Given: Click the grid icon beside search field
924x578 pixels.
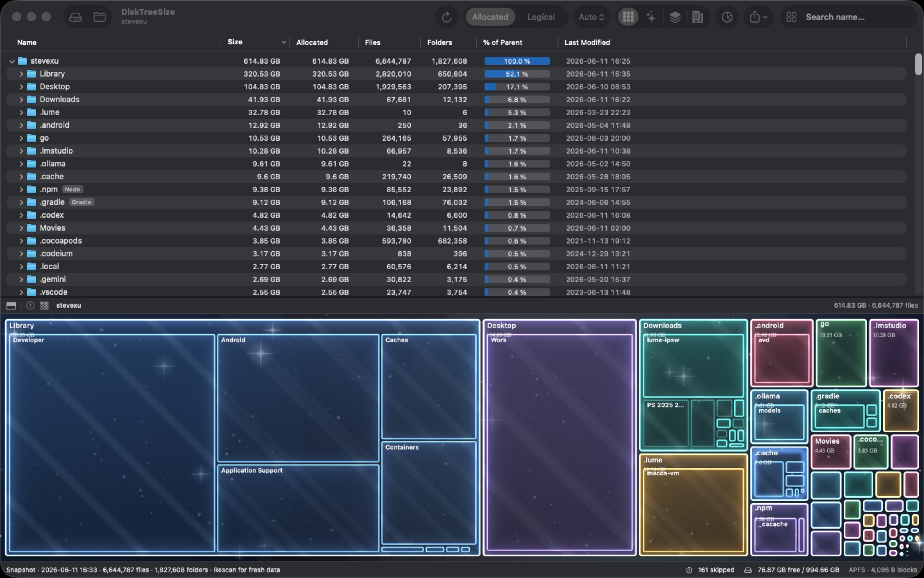Looking at the screenshot, I should (791, 17).
